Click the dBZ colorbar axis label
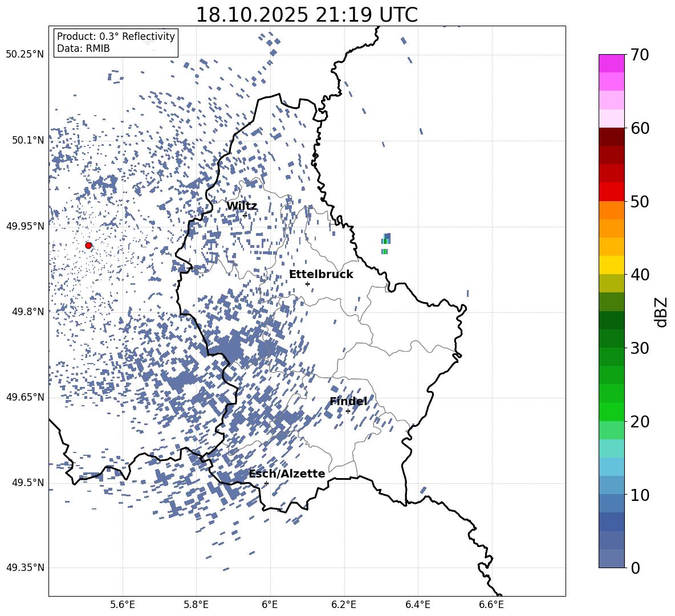Image resolution: width=675 pixels, height=616 pixels. (x=661, y=312)
